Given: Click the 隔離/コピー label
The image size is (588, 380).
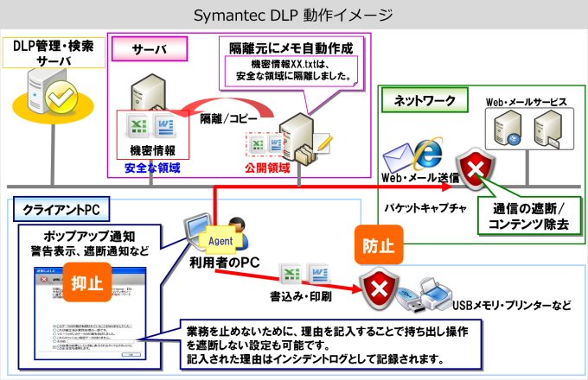Looking at the screenshot, I should coord(228,118).
